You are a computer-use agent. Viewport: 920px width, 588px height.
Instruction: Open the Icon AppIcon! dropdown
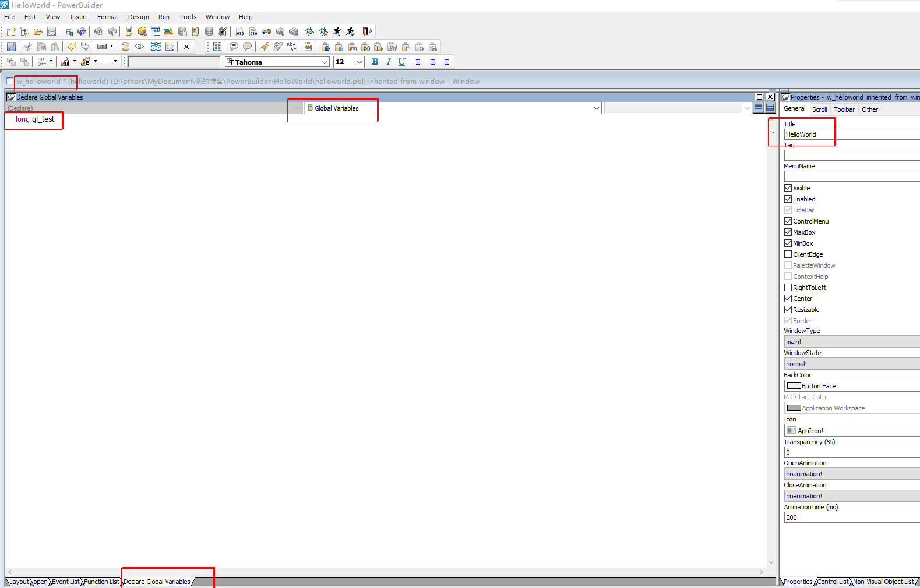coord(852,431)
